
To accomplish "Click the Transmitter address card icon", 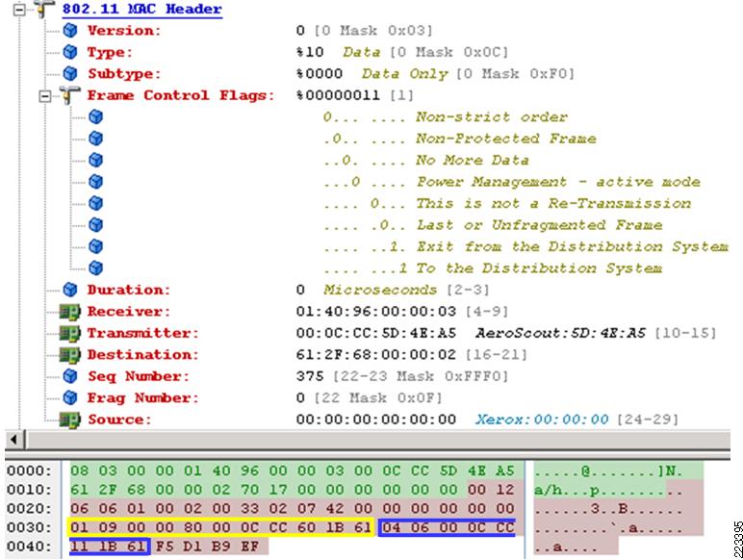I will coord(69,334).
